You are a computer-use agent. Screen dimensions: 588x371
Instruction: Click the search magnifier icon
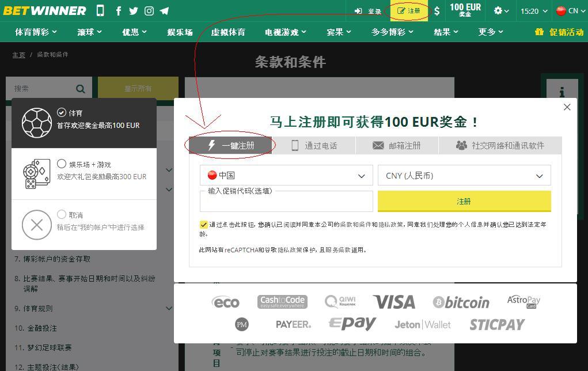point(80,89)
